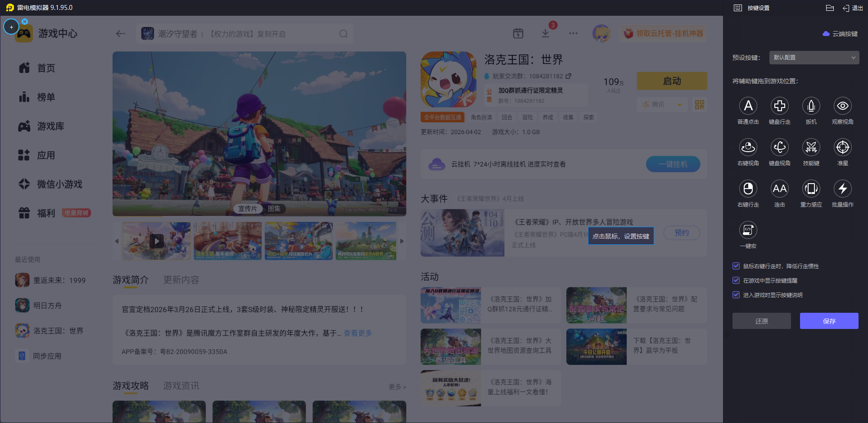868x423 pixels.
Task: Select the 准星 crosshair key icon
Action: click(842, 148)
